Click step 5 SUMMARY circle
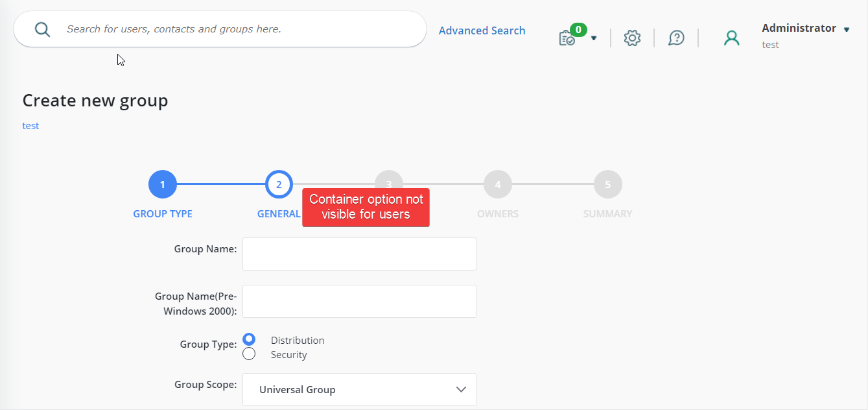The height and width of the screenshot is (410, 868). pyautogui.click(x=607, y=184)
